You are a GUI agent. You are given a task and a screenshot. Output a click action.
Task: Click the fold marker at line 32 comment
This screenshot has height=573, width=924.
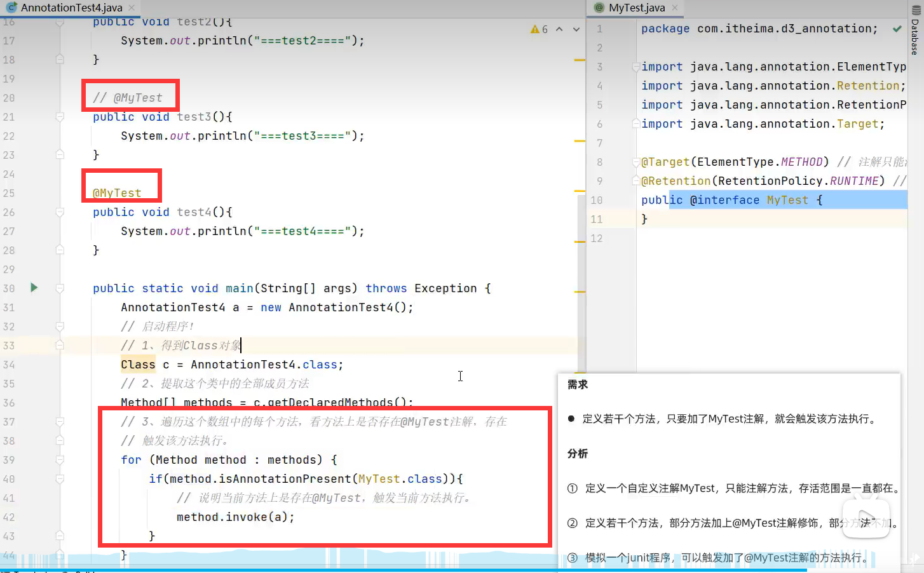click(x=60, y=327)
